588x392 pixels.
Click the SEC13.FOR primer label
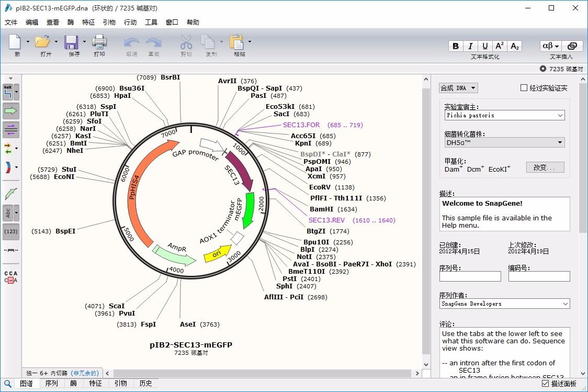(x=301, y=125)
